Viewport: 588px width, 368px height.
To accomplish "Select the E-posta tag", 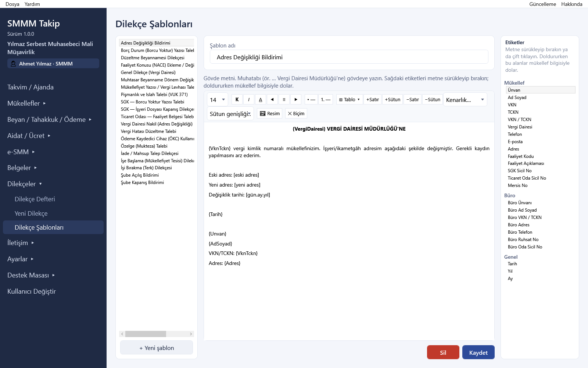I will (x=540, y=142).
